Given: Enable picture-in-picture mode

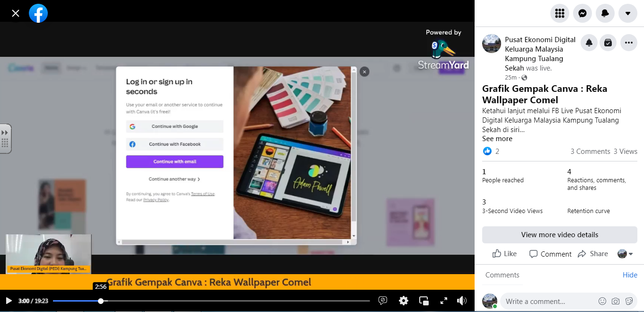Looking at the screenshot, I should point(424,301).
